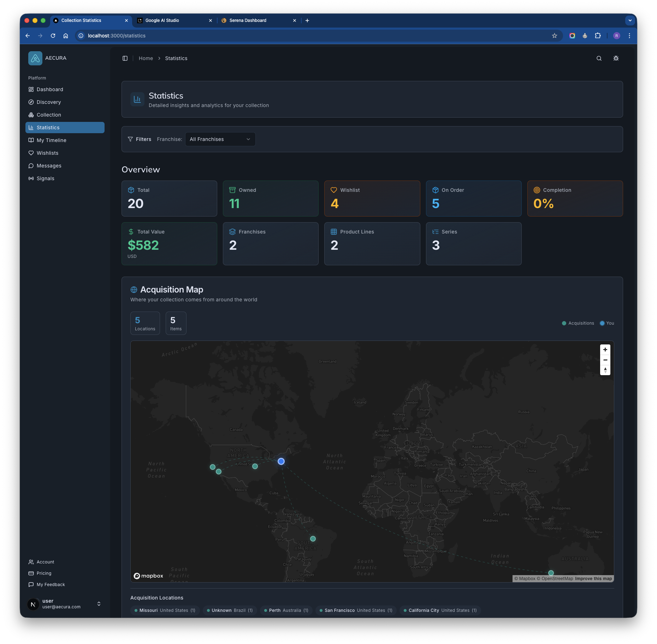Screen dimensions: 657x644
Task: Click the Series count card
Action: [x=474, y=244]
